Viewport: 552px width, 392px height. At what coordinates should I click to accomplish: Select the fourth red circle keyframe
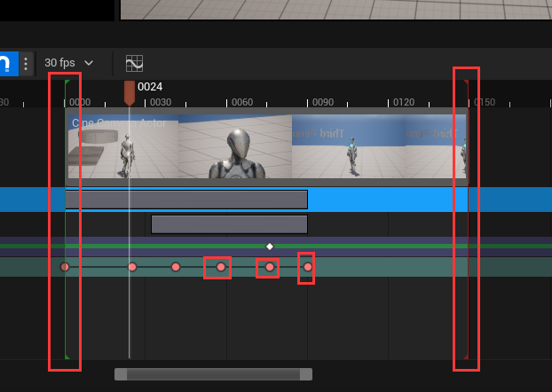click(x=221, y=267)
